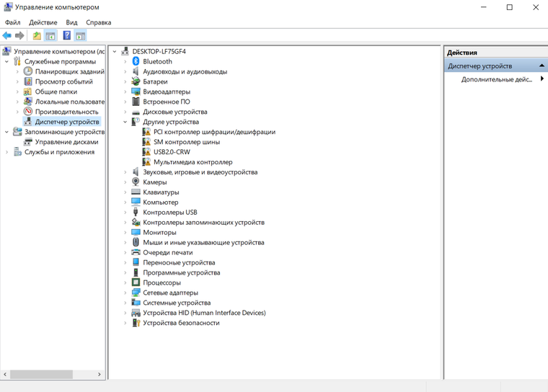548x392 pixels.
Task: Click the left pane scroll left arrow
Action: (5, 375)
